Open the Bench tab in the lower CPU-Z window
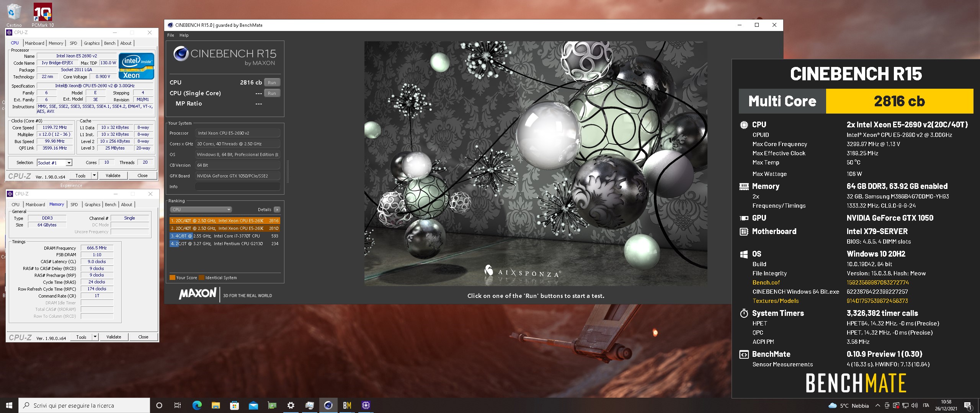The image size is (980, 413). (111, 205)
